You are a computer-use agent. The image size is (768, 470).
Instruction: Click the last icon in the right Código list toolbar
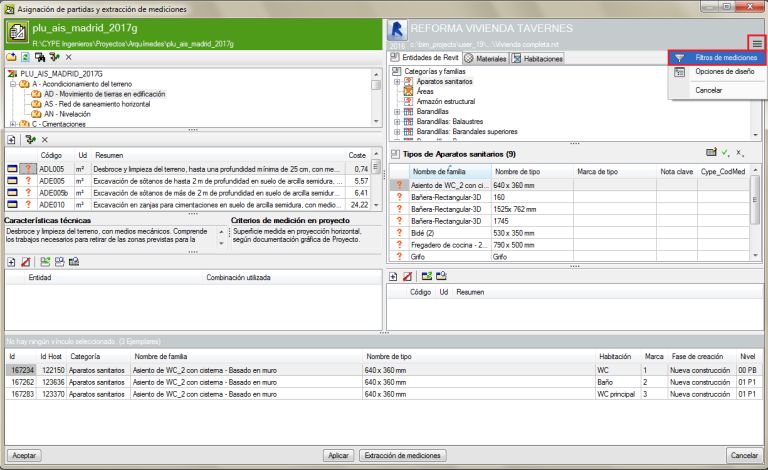(x=441, y=276)
